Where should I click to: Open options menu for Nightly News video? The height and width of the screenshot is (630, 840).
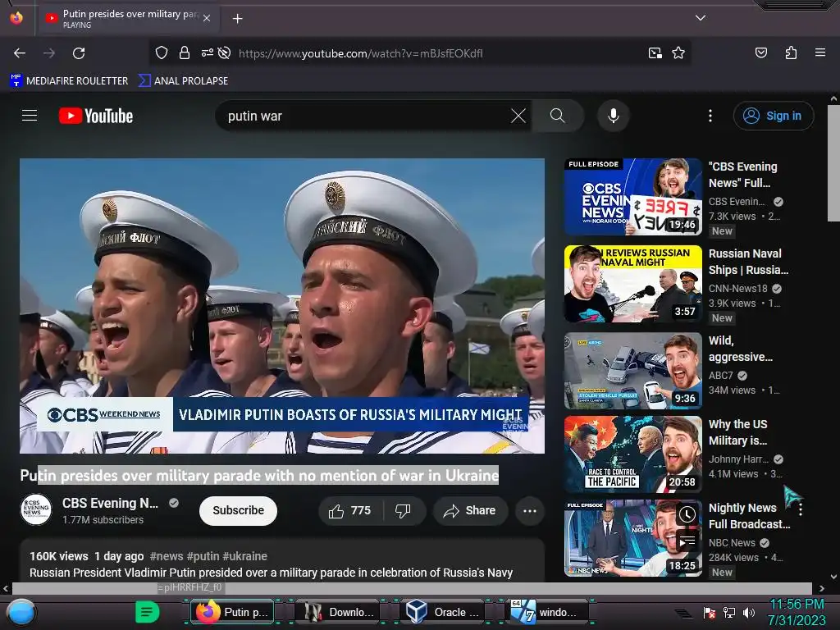(801, 509)
